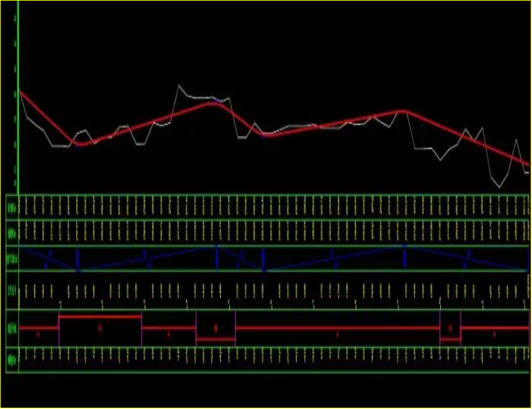Click the first raised red segment in alignment row
Screen dimensions: 532x409
(x=100, y=317)
